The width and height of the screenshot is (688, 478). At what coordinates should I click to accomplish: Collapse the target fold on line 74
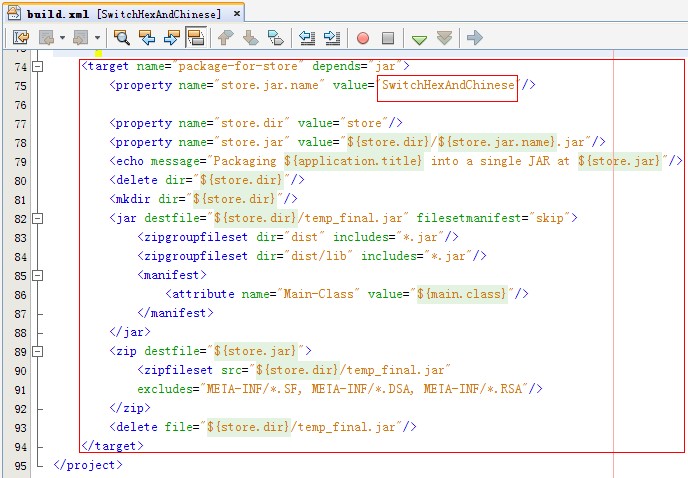pyautogui.click(x=38, y=67)
